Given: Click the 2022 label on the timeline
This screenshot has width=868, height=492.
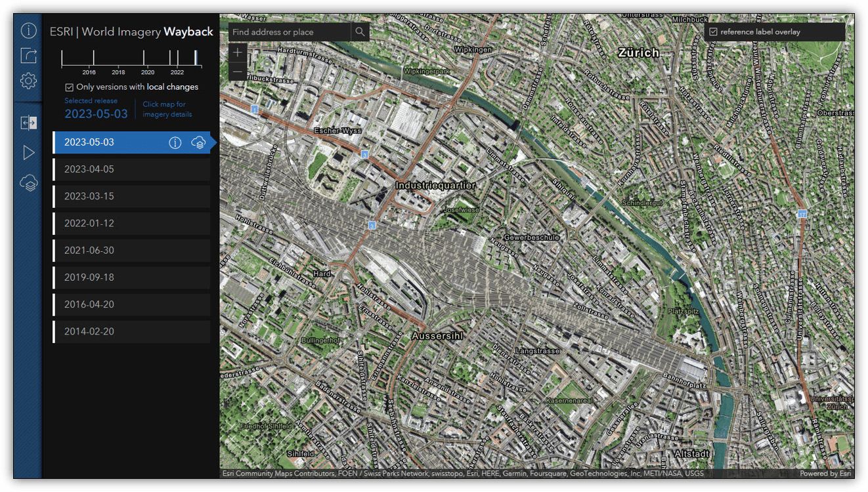Looking at the screenshot, I should pyautogui.click(x=177, y=72).
